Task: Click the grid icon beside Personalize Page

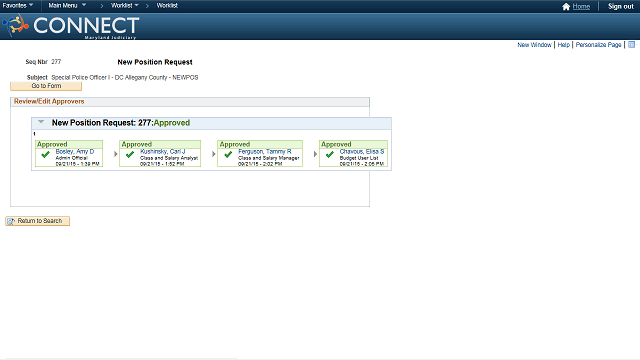Action: pyautogui.click(x=631, y=44)
